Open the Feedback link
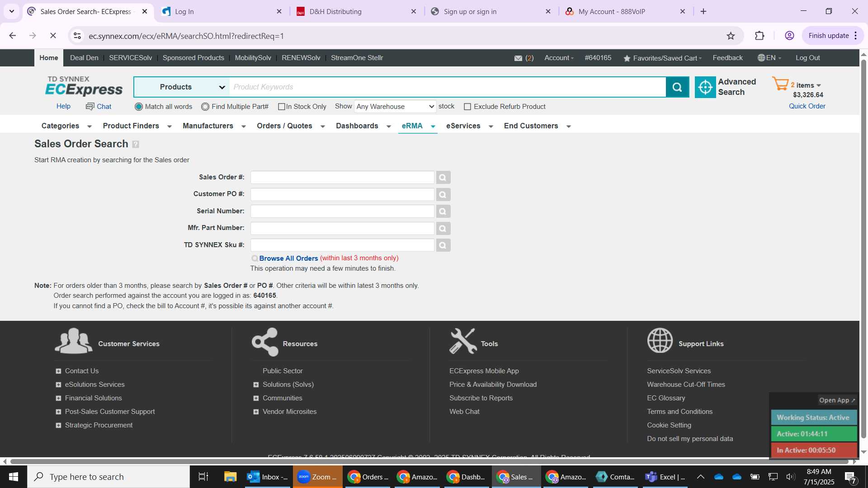Image resolution: width=868 pixels, height=488 pixels. 727,58
